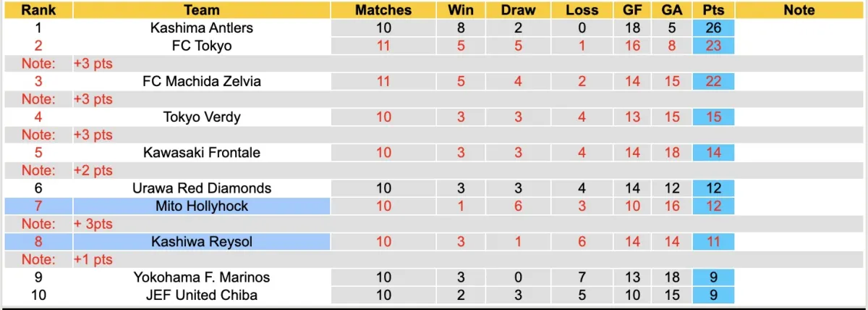Click the highlighted Kashiwa Reysol cell
Screen dimensions: 868x310
[x=202, y=241]
